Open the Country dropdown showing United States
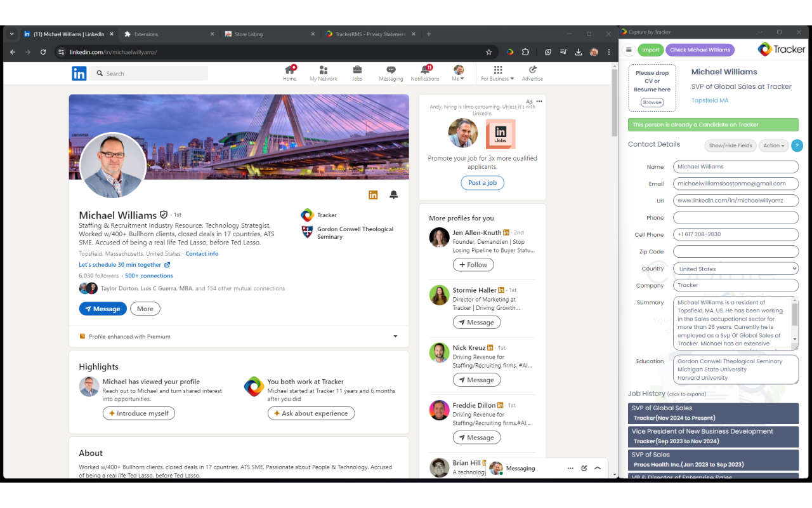Viewport: 812px width, 508px height. 736,269
